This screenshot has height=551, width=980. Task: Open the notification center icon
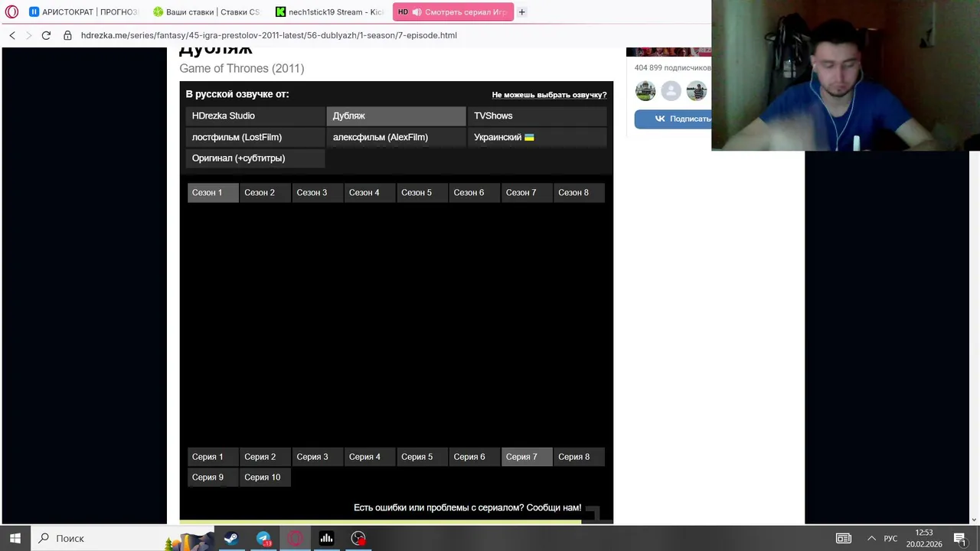(959, 539)
